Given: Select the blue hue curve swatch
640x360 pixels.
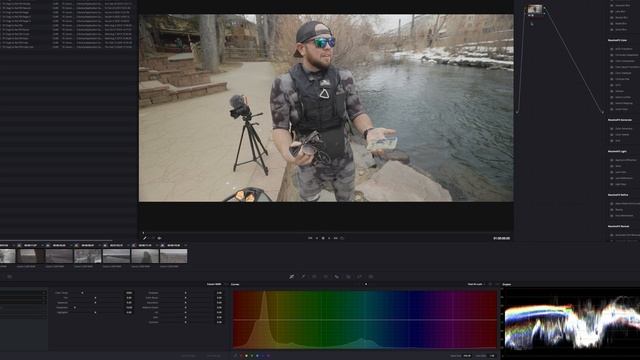Looking at the screenshot, I should [263, 356].
